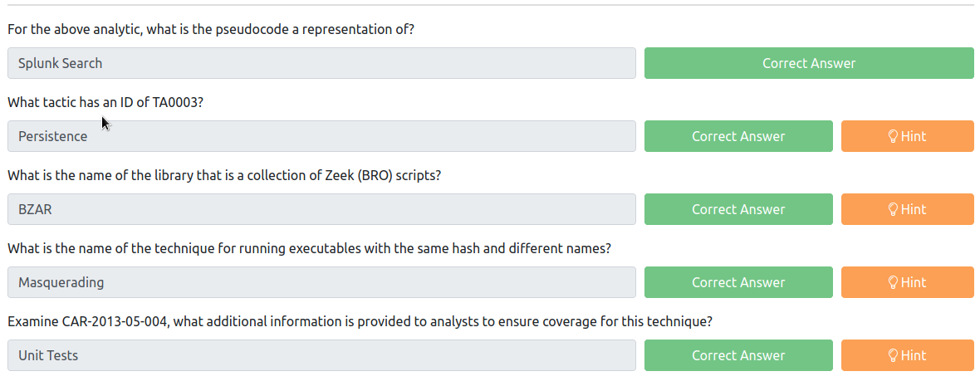Click the question asking about tactic TA0003
980x386 pixels.
tap(105, 102)
